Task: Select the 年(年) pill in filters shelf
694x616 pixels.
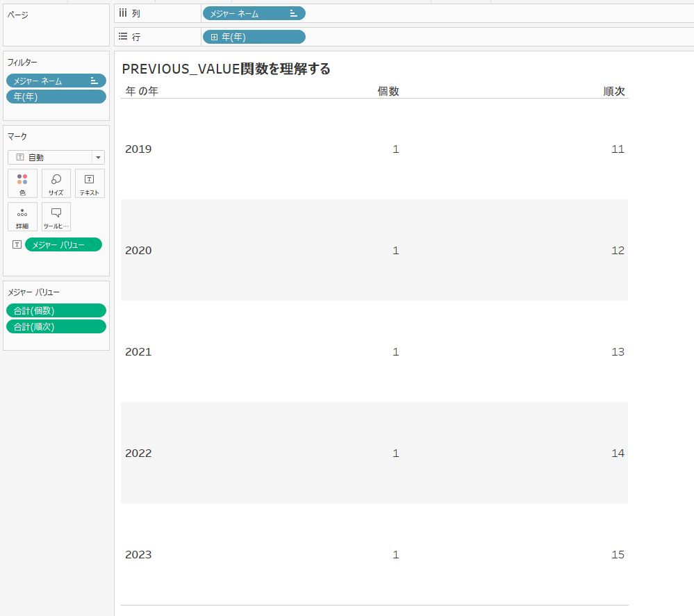Action: [56, 97]
